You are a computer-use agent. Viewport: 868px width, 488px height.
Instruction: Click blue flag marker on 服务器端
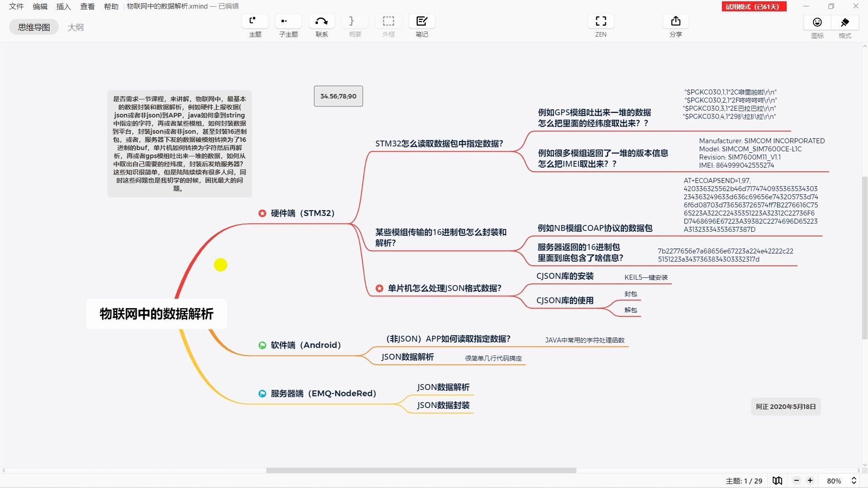[x=262, y=394]
